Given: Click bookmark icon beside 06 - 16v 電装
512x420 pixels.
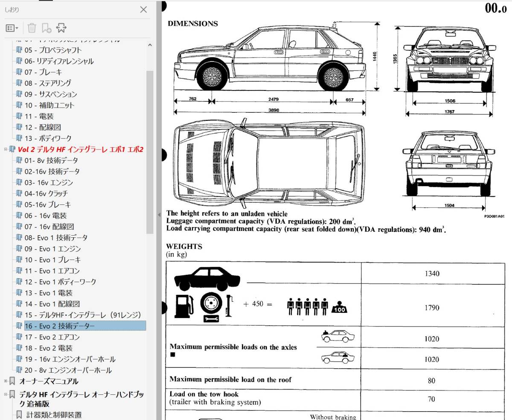Looking at the screenshot, I should (19, 216).
